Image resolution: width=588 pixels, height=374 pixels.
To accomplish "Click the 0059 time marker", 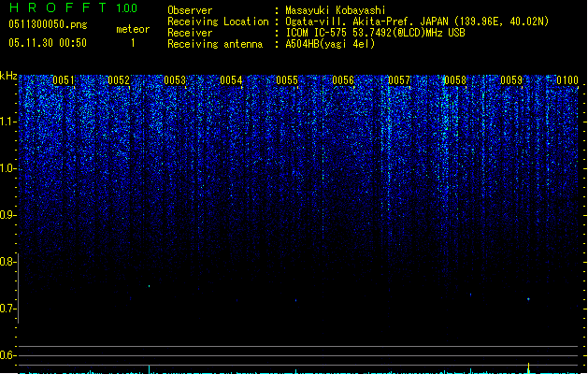I will click(x=511, y=80).
